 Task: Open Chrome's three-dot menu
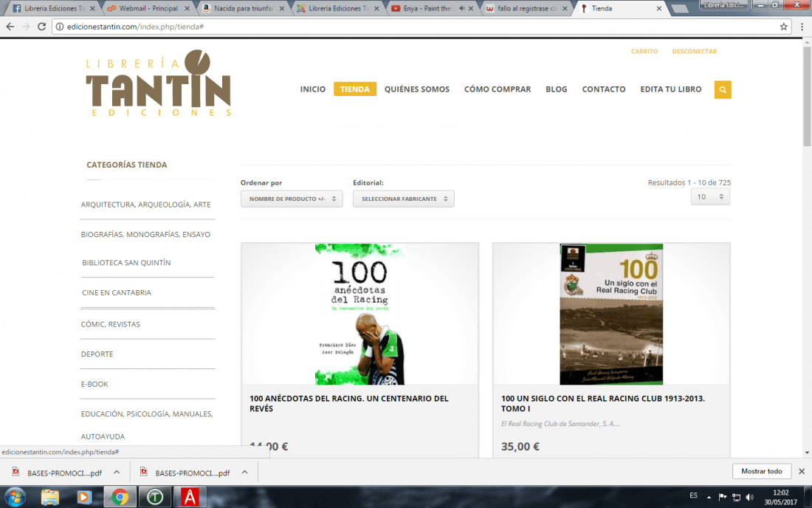pos(802,27)
